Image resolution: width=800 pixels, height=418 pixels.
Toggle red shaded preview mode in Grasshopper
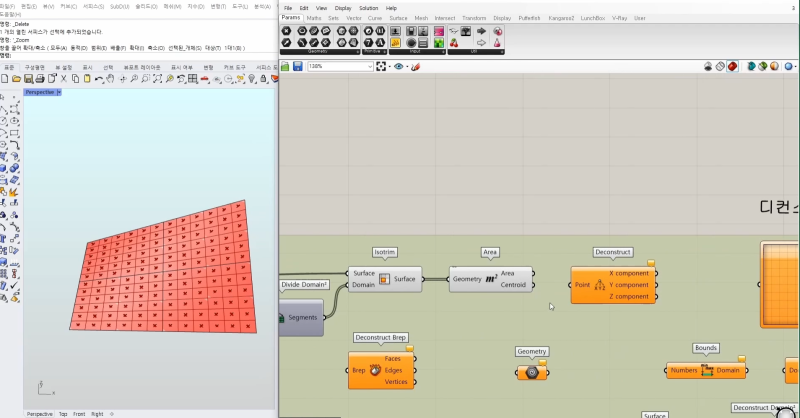pyautogui.click(x=732, y=66)
